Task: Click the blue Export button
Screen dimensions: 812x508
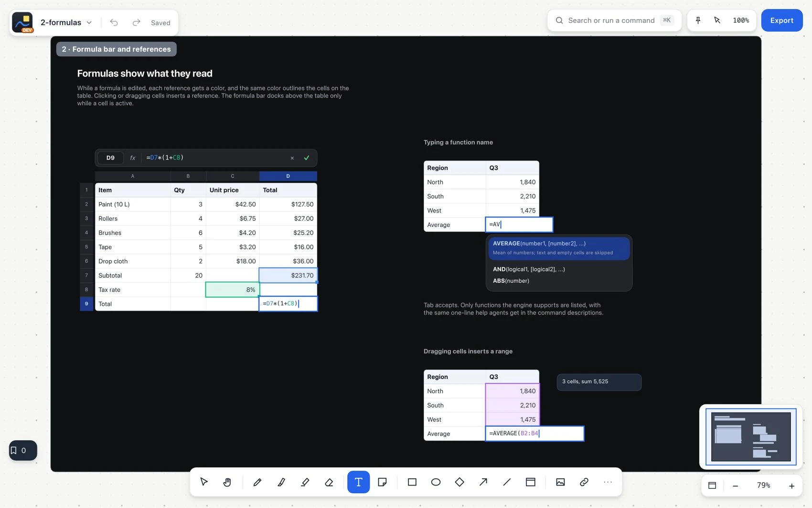Action: click(781, 21)
